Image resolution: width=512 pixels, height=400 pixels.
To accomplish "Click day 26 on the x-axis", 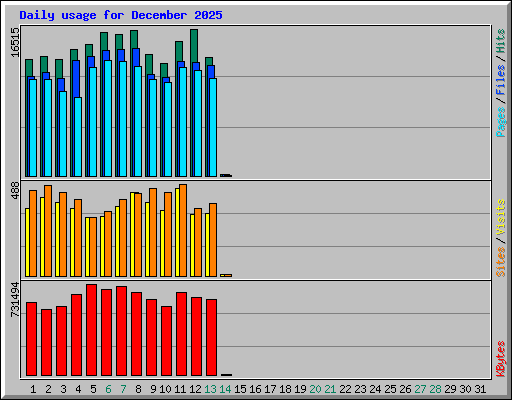I will (405, 389).
